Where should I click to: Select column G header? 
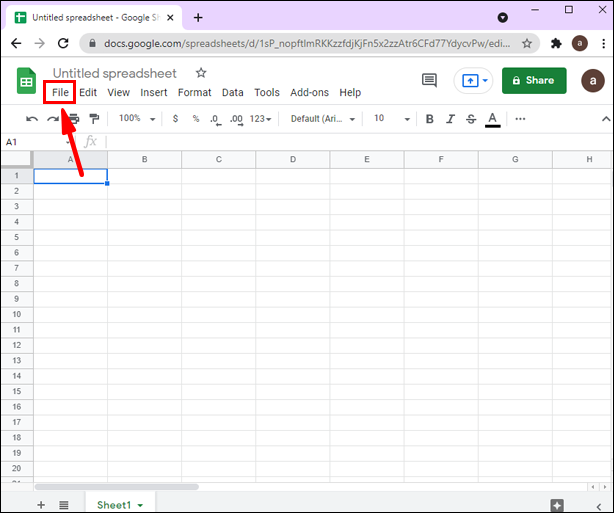(515, 159)
